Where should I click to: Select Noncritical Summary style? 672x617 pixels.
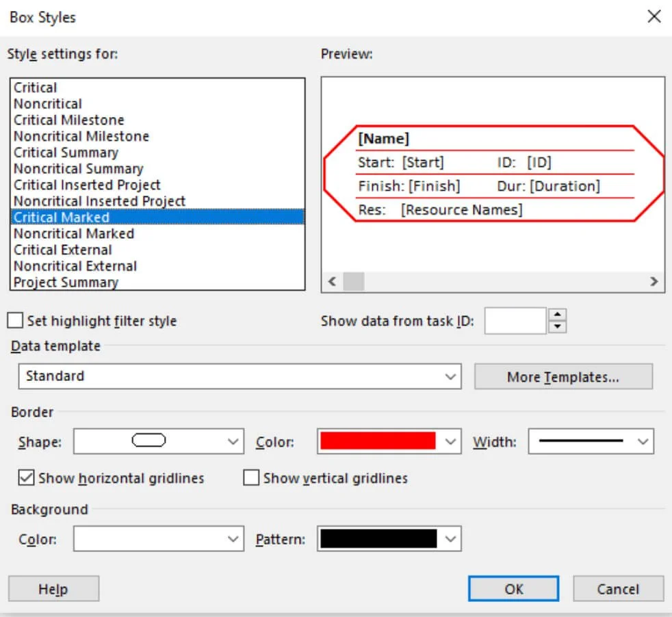coord(157,169)
